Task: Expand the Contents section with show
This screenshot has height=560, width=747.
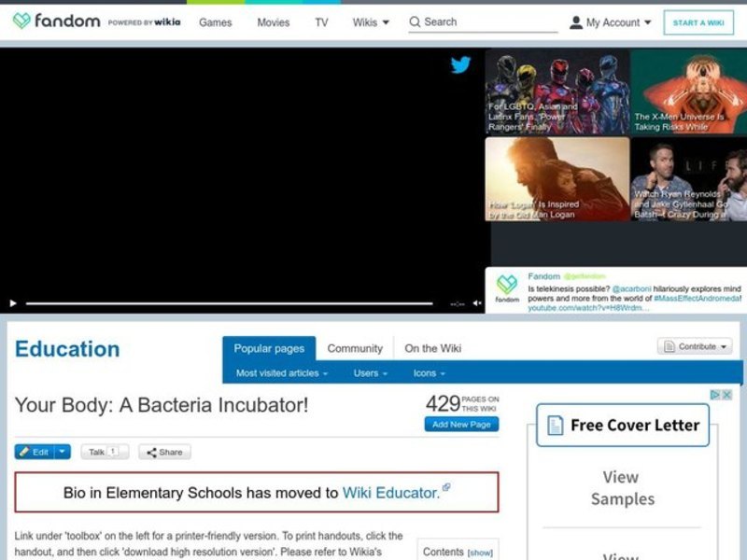Action: coord(482,552)
